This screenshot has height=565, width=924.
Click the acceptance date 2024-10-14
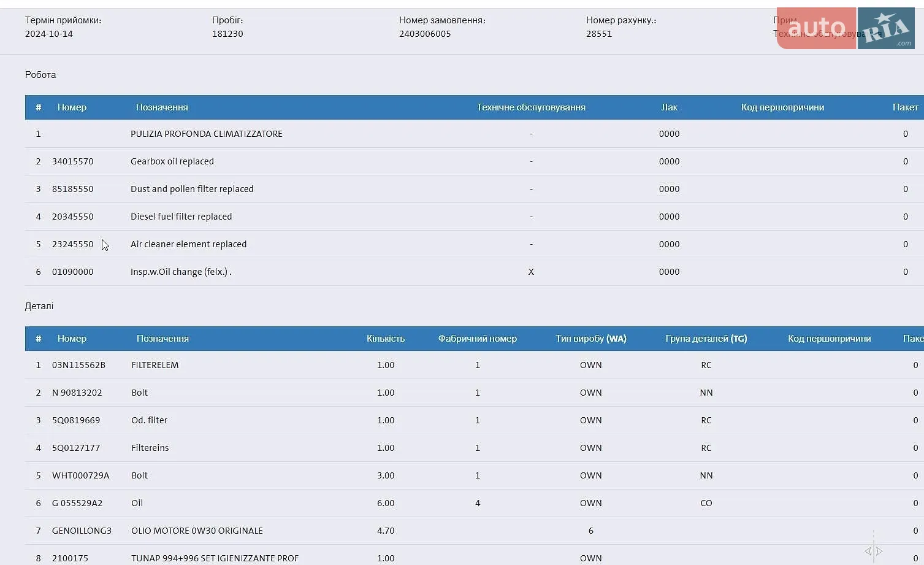click(x=49, y=34)
